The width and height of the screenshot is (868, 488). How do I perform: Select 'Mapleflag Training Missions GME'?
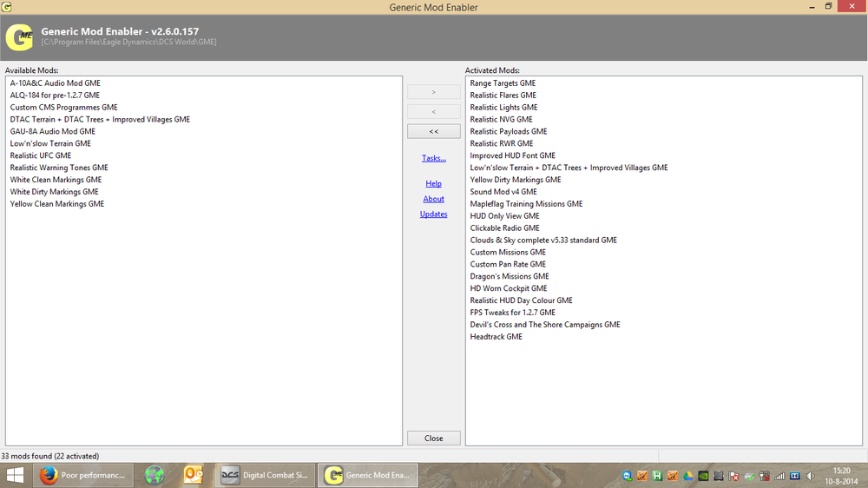pos(526,204)
